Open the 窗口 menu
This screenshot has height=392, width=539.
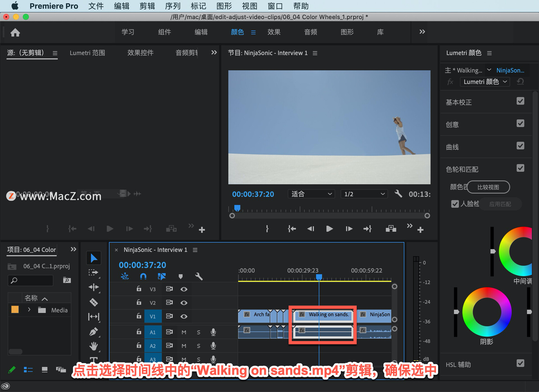(275, 6)
